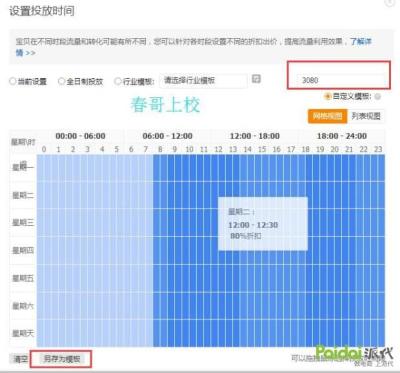Click the 06:00 - 12:00 column header

pyautogui.click(x=167, y=136)
